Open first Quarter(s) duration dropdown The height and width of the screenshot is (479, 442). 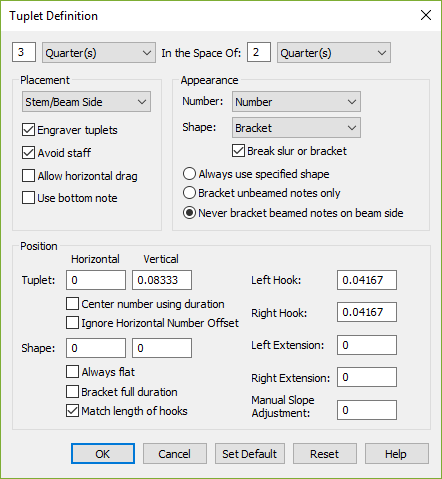point(99,53)
